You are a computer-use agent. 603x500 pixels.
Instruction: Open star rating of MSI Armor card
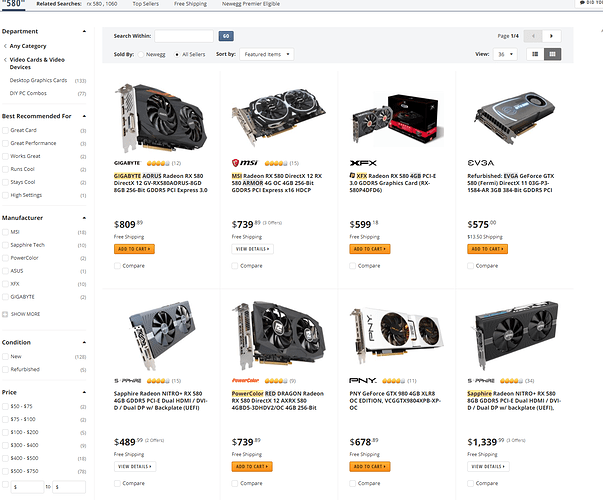(276, 163)
